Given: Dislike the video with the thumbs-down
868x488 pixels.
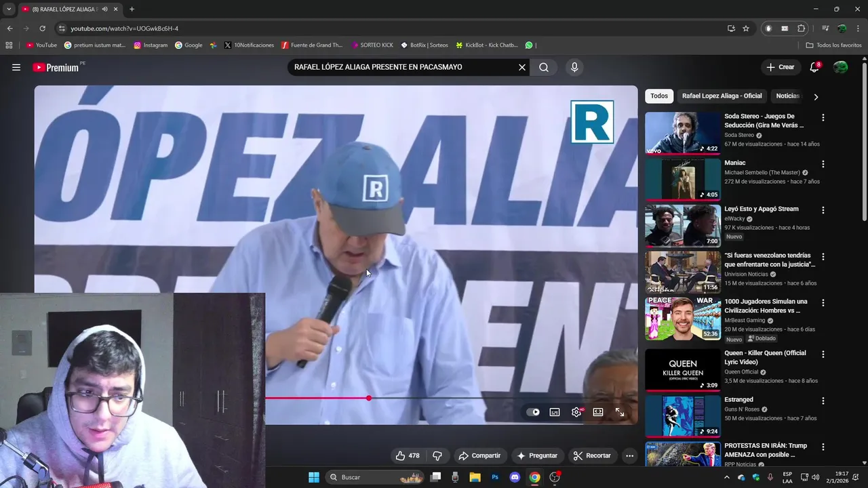Looking at the screenshot, I should pyautogui.click(x=437, y=455).
